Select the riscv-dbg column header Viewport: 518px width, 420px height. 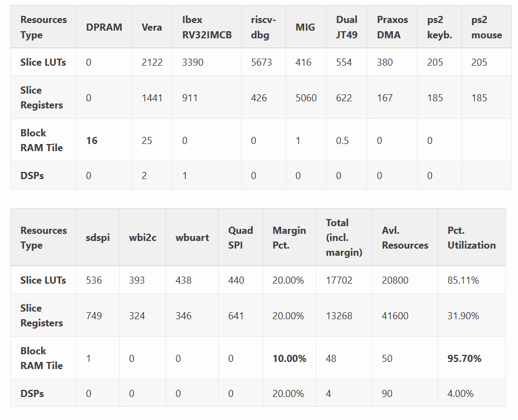[x=264, y=27]
